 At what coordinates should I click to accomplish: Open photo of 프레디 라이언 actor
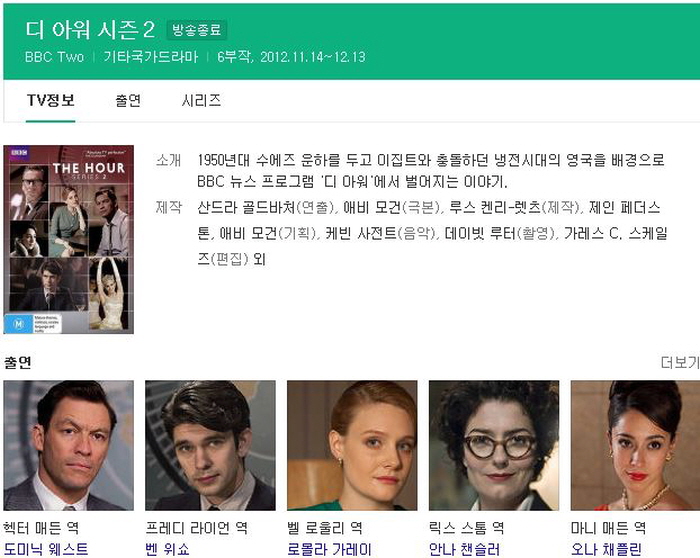point(210,446)
